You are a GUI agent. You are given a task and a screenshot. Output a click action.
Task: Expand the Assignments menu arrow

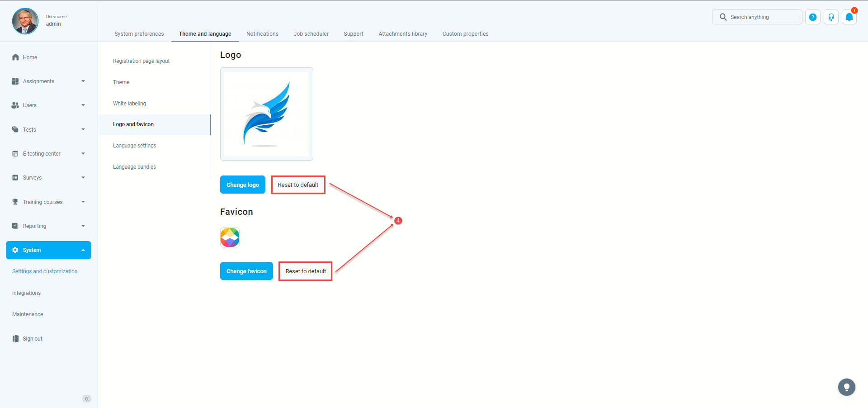(x=83, y=81)
